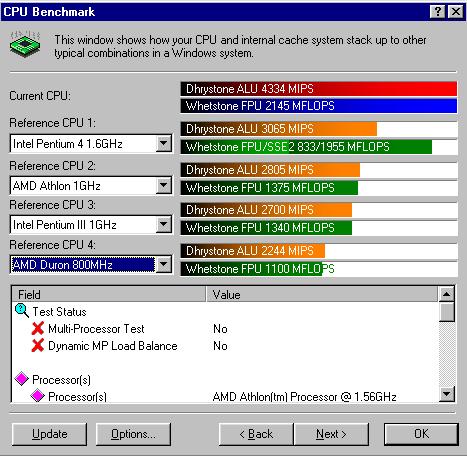Viewport: 467px width, 456px height.
Task: Click red X icon beside Dynamic MP Load Balance
Action: (38, 345)
